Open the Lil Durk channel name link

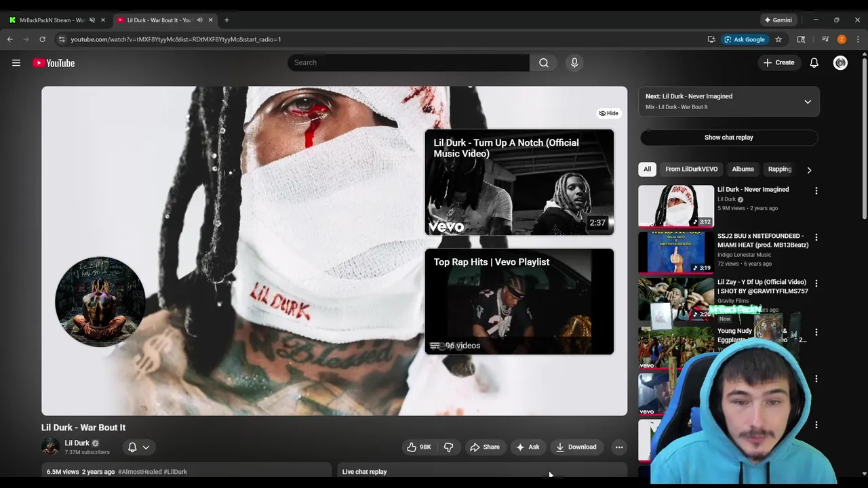coord(77,443)
